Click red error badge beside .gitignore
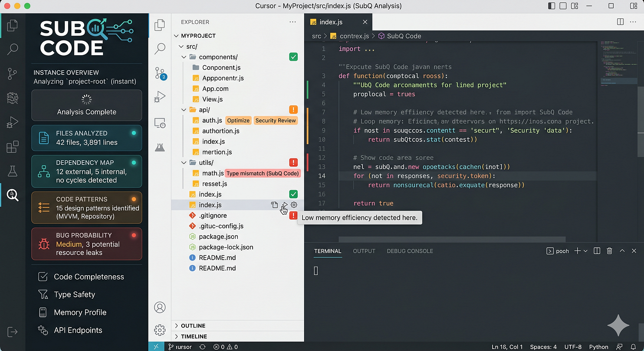This screenshot has height=351, width=644. [293, 215]
